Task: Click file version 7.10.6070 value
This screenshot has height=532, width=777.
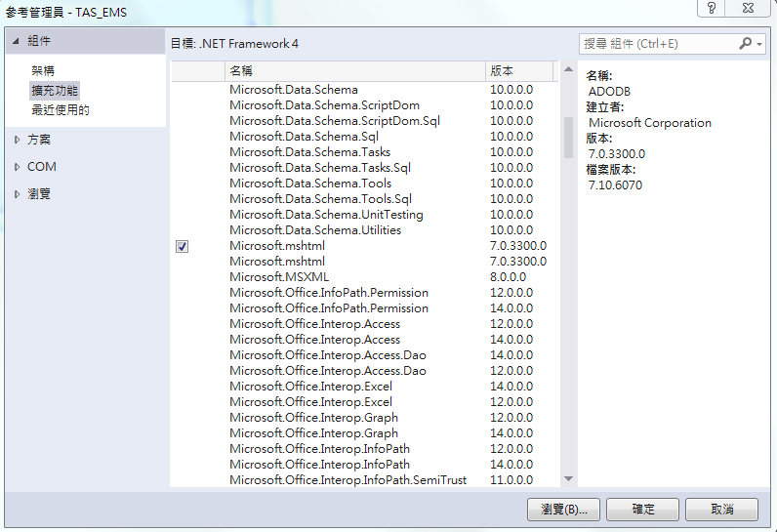Action: [x=615, y=185]
